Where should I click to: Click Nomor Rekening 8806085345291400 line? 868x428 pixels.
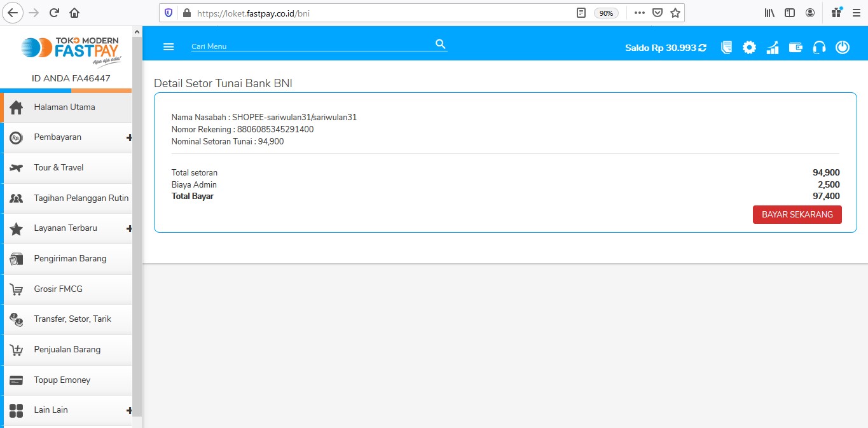242,130
